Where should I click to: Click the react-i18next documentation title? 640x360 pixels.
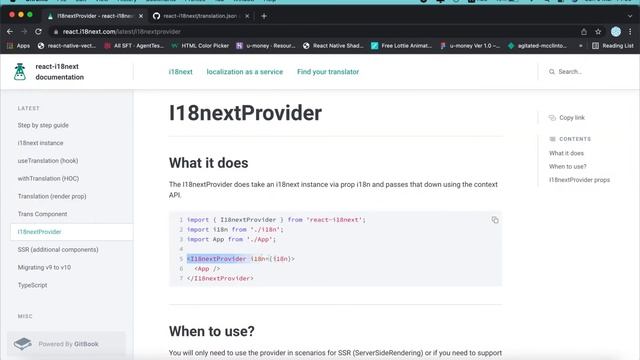(x=60, y=72)
